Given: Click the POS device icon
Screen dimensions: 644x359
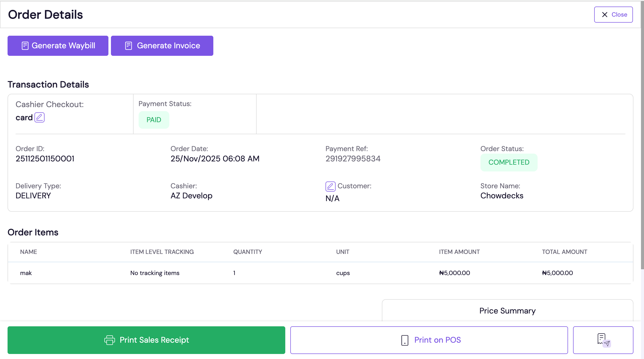Looking at the screenshot, I should click(405, 340).
